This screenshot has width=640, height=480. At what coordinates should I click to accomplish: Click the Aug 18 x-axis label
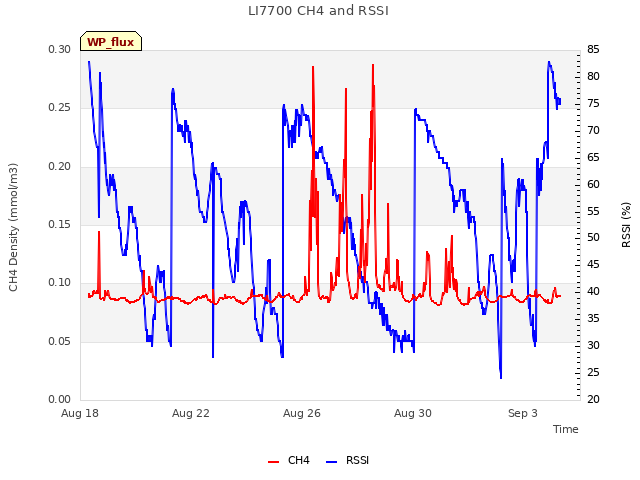pyautogui.click(x=80, y=413)
